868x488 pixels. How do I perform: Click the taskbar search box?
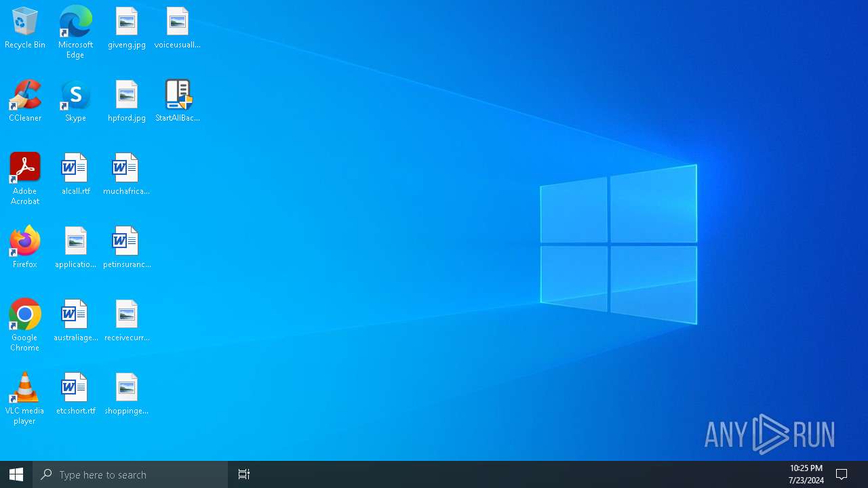[130, 474]
